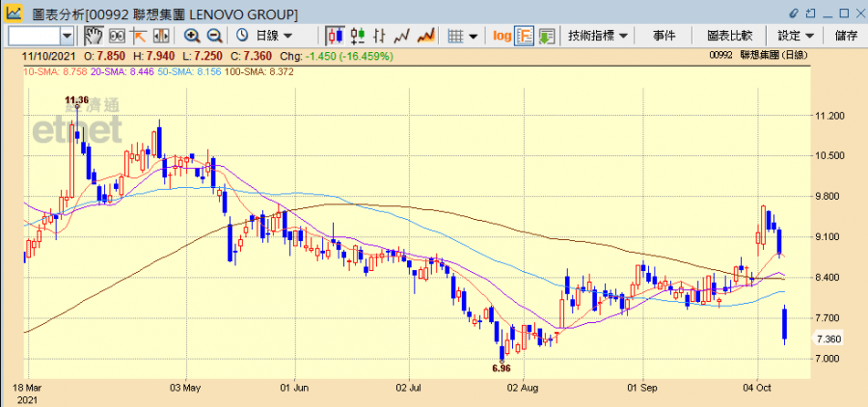This screenshot has height=407, width=868.
Task: Switch to line chart type
Action: tap(402, 36)
